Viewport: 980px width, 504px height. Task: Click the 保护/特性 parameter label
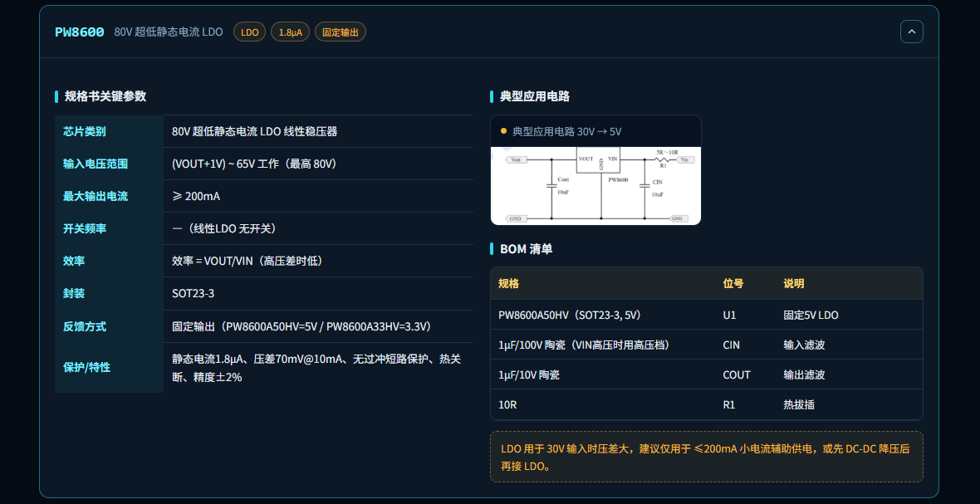tap(87, 367)
